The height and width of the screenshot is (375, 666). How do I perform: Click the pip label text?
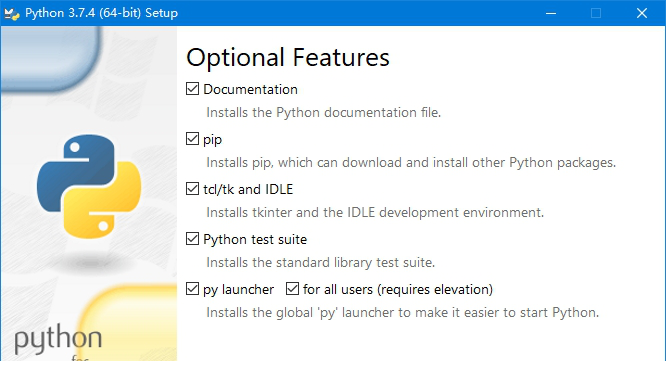point(212,140)
